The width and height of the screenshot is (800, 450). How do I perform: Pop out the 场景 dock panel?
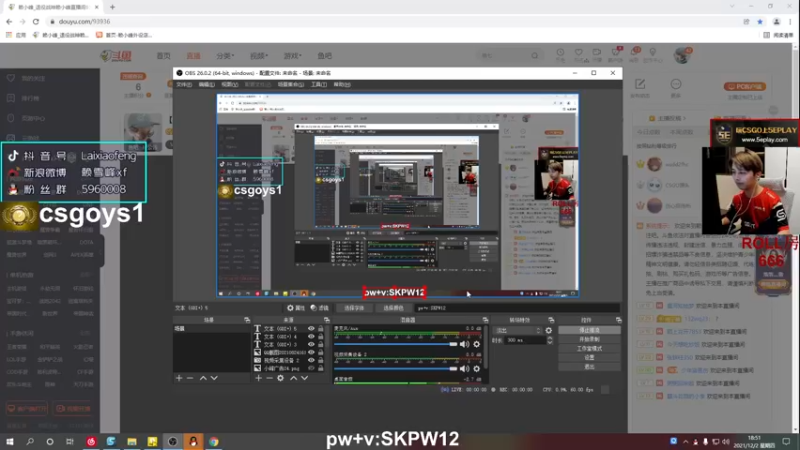click(x=247, y=320)
